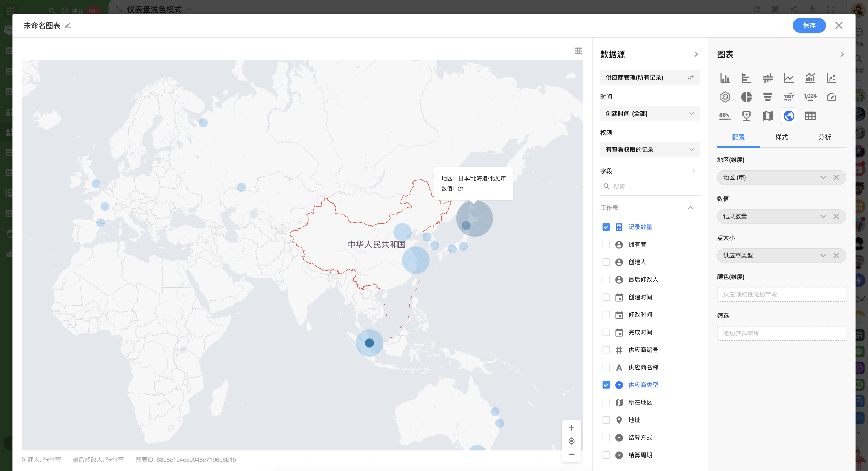868x471 pixels.
Task: Swap data source with exchange arrows icon
Action: [691, 78]
